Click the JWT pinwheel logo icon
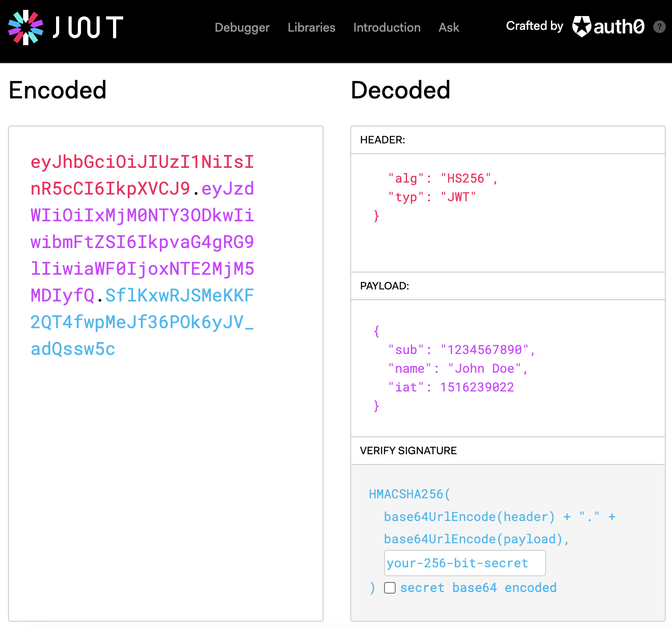Screen dimensions: 672x627 point(26,28)
